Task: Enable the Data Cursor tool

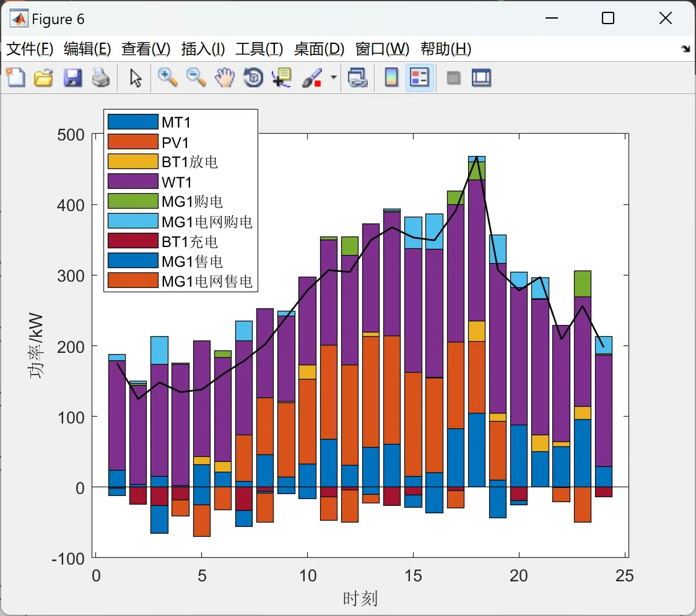Action: point(282,77)
